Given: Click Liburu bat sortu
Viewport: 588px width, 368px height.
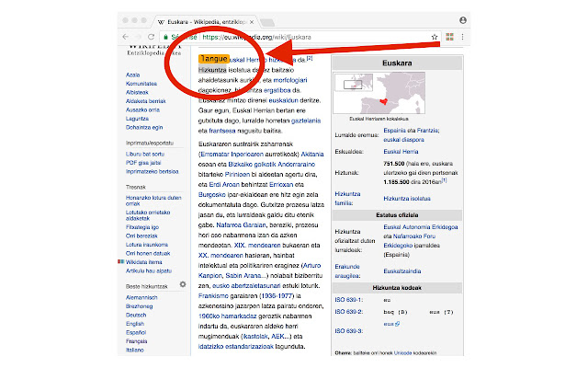Looking at the screenshot, I should click(145, 154).
